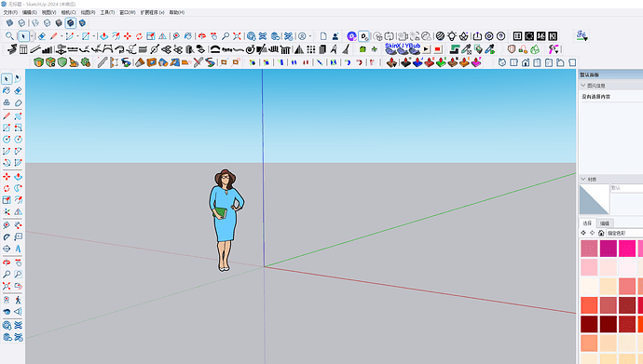Enable Hidden Line face style

click(x=48, y=23)
